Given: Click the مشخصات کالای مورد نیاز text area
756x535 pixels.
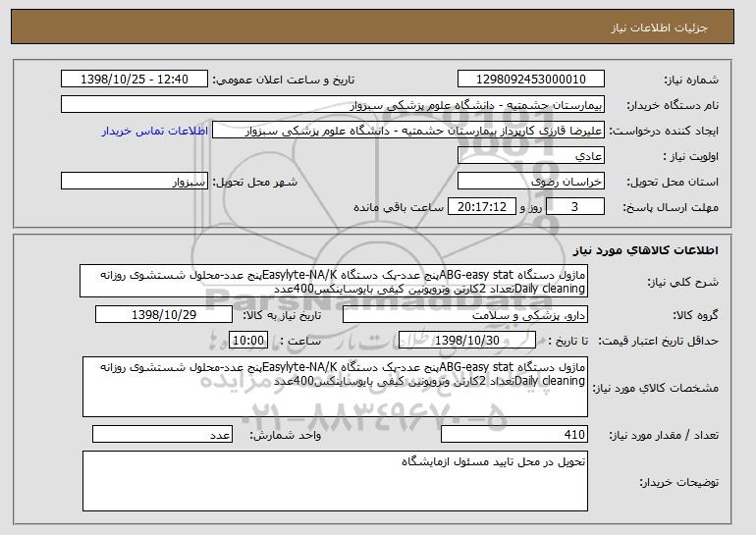Looking at the screenshot, I should coord(335,387).
